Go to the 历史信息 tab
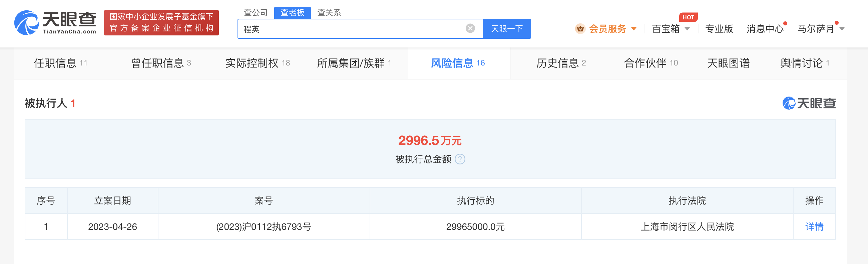The image size is (868, 264). click(x=561, y=63)
